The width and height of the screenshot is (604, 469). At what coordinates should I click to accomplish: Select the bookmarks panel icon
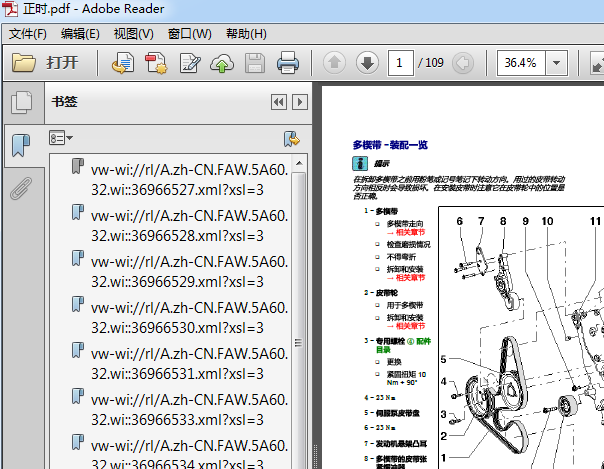point(21,145)
